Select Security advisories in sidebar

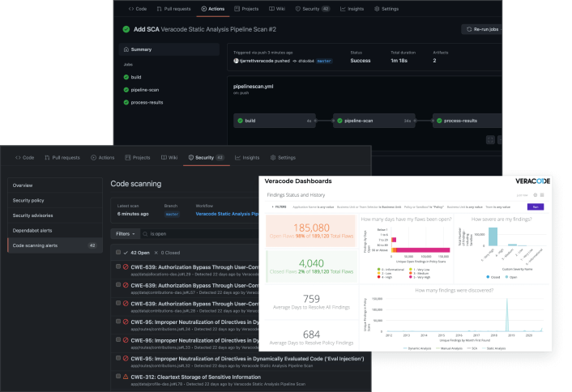55,215
